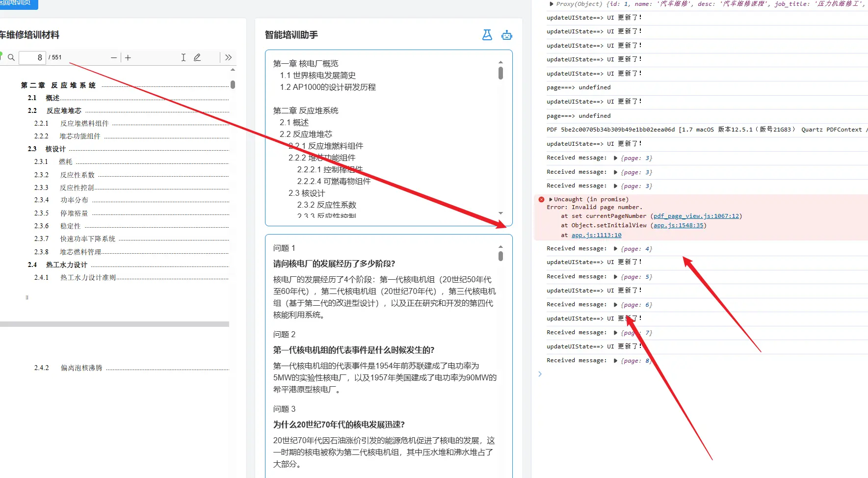Viewport: 868px width, 478px height.
Task: Click PDF contents line 2.3.5 停堆裕量
Action: click(x=132, y=213)
